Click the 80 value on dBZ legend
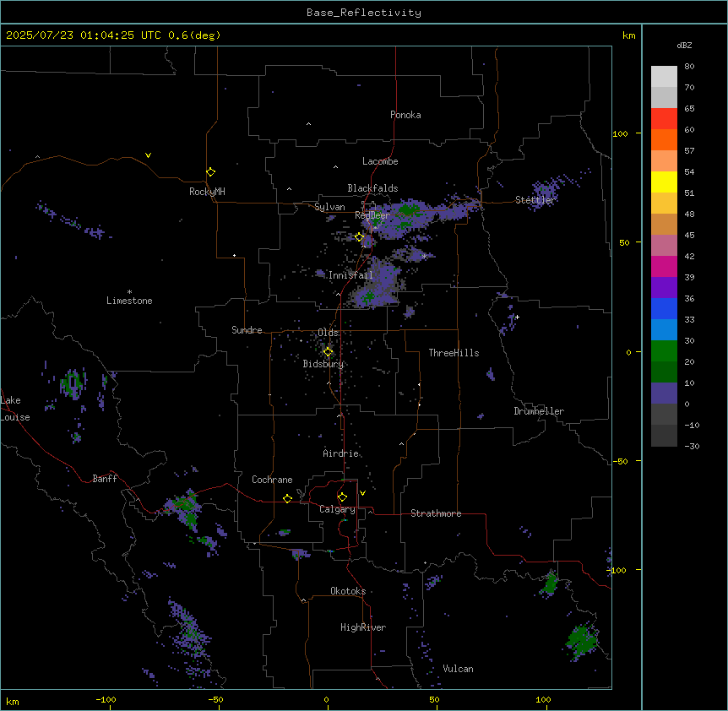Image resolution: width=728 pixels, height=711 pixels. (689, 67)
